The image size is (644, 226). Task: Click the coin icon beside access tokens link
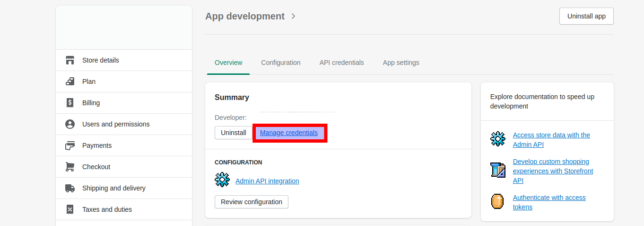[x=498, y=201]
